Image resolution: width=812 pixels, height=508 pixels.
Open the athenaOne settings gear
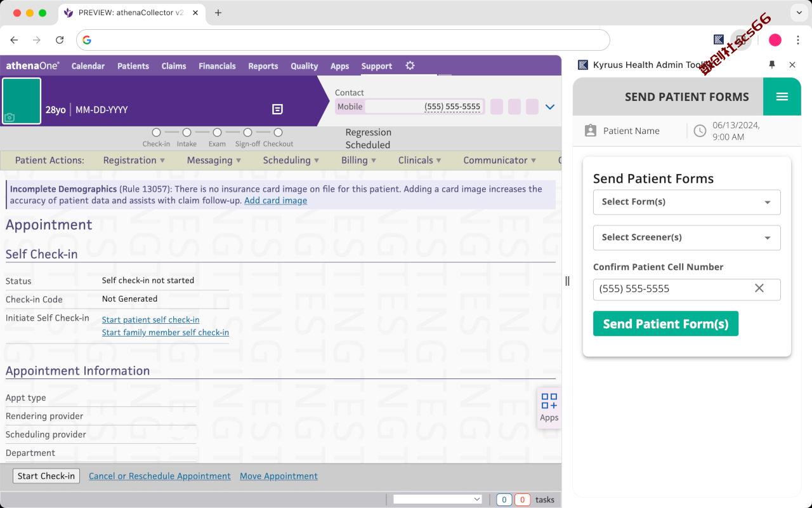(410, 65)
